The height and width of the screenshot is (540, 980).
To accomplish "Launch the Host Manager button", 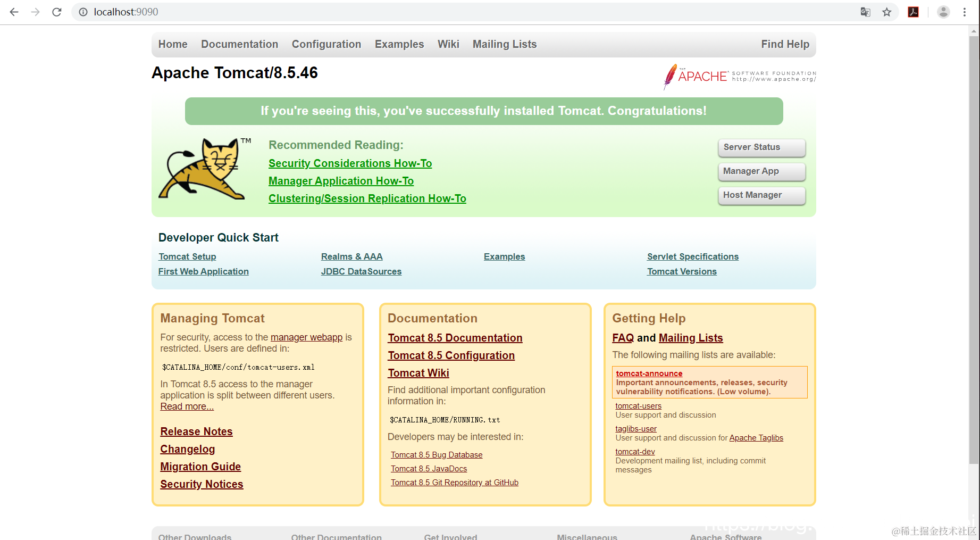I will tap(761, 195).
